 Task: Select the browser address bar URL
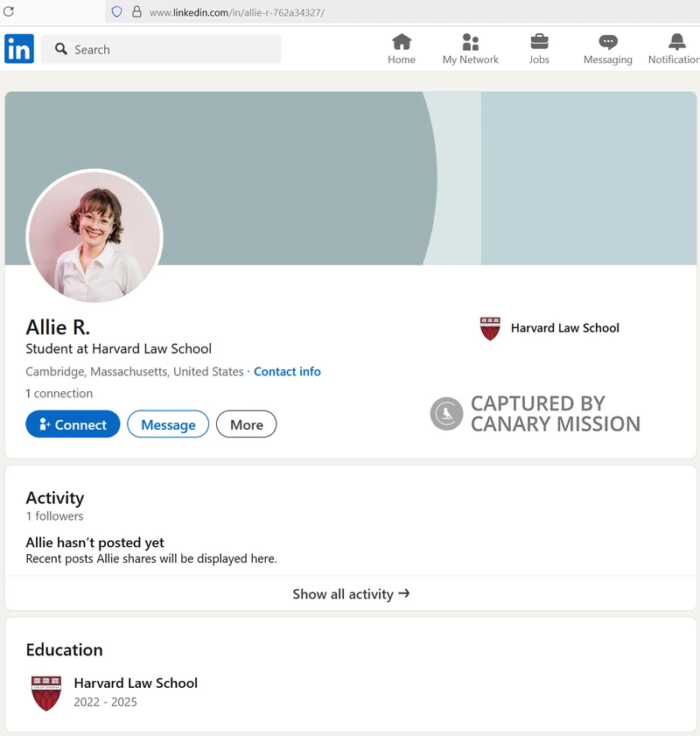237,12
